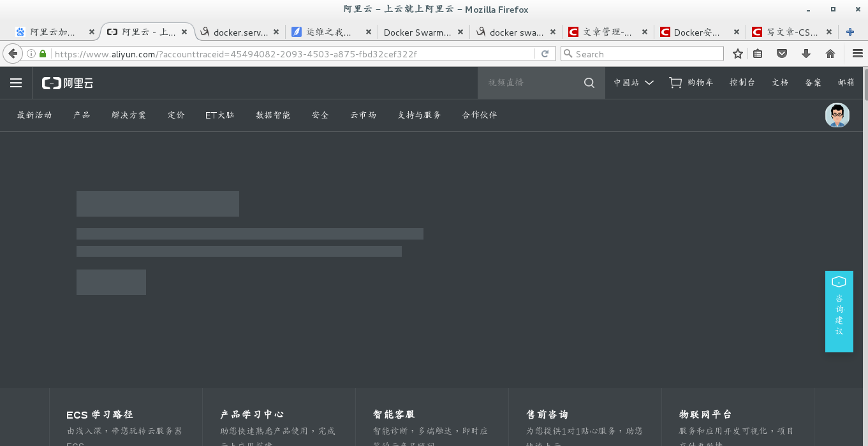Image resolution: width=868 pixels, height=446 pixels.
Task: Open the 邮箱 mail link
Action: pos(846,83)
